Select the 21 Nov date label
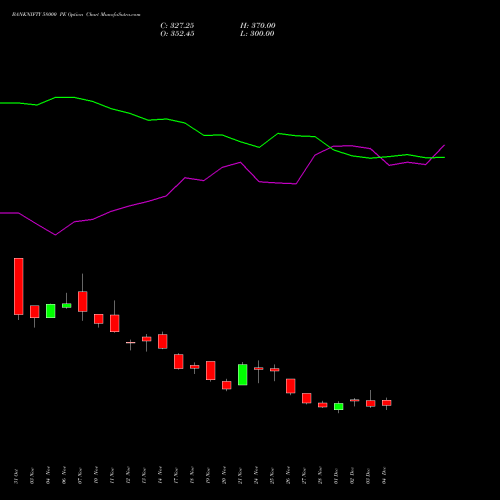Image resolution: width=500 pixels, height=500 pixels. (240, 476)
